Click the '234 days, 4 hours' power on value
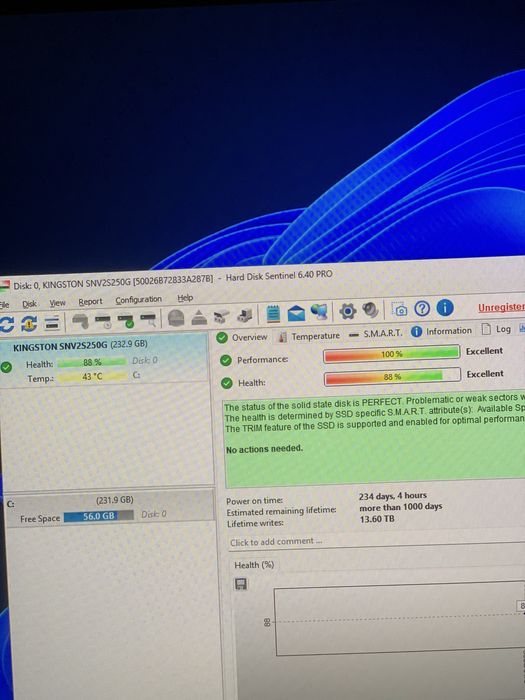 click(392, 496)
